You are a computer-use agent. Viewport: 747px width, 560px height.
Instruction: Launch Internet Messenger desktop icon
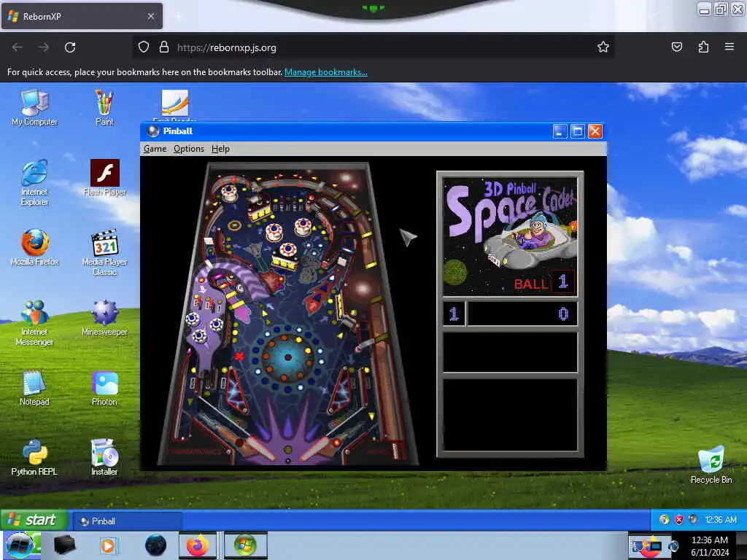point(35,322)
